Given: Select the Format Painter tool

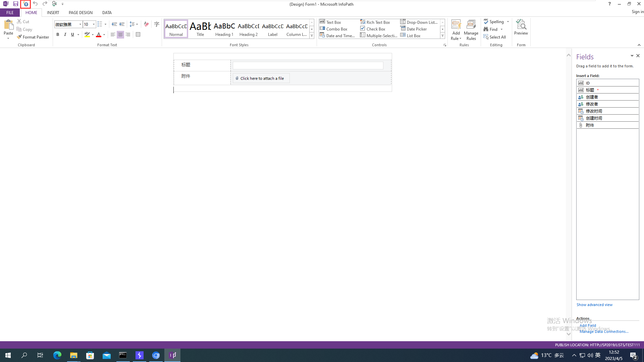Looking at the screenshot, I should pos(33,37).
